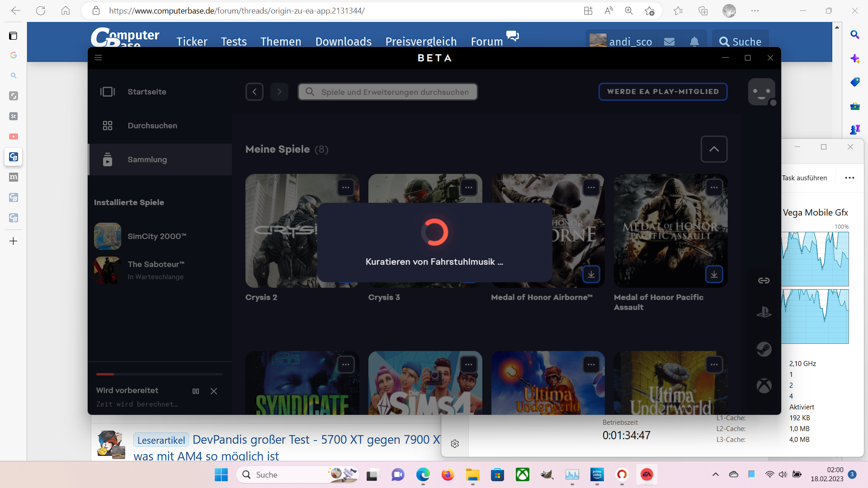Viewport: 868px width, 488px height.
Task: Open the EA app hamburger menu
Action: (x=98, y=58)
